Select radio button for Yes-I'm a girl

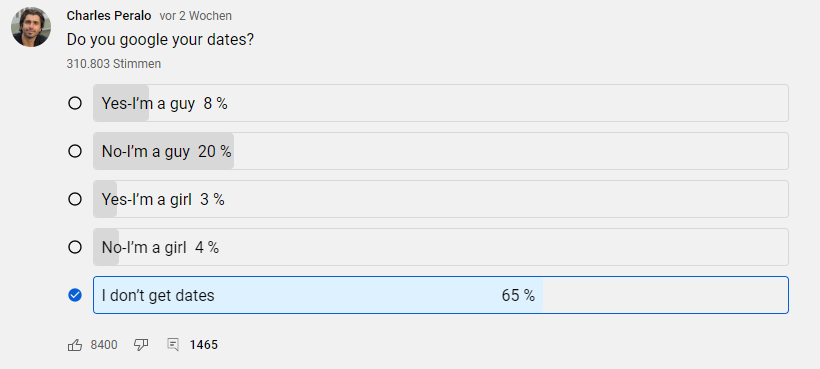click(x=75, y=199)
